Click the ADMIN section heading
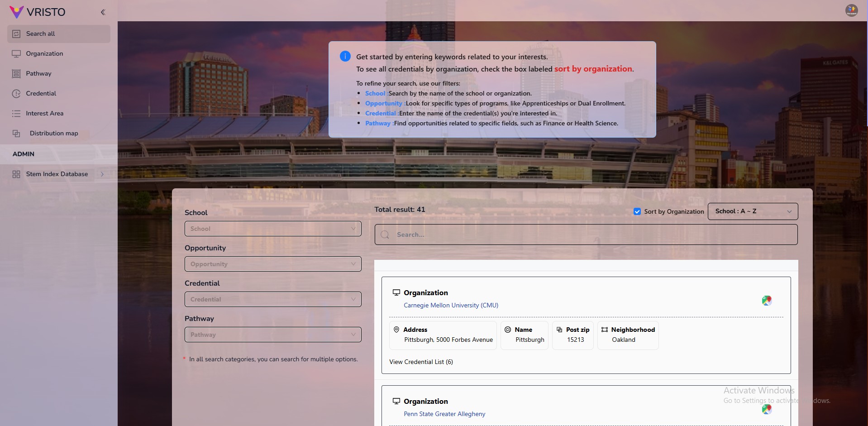The image size is (868, 426). 24,154
